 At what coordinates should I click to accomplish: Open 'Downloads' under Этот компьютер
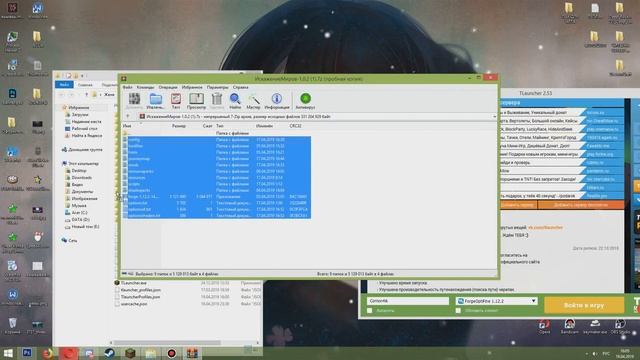(81, 178)
